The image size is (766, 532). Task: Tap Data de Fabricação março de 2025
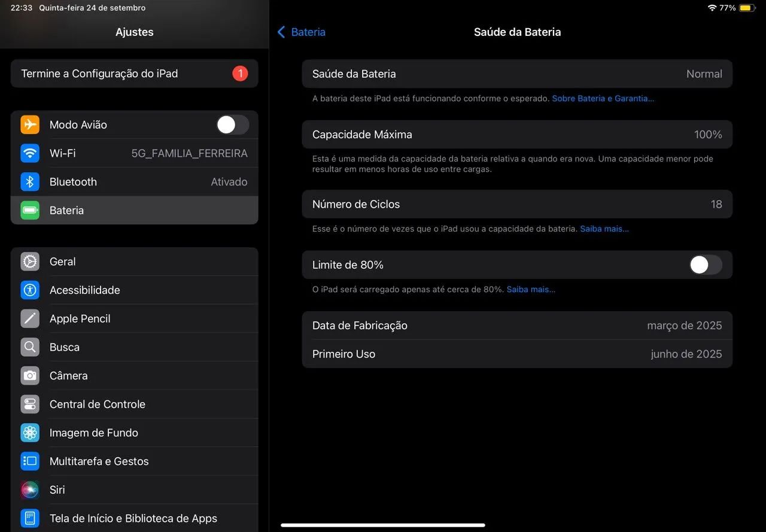click(517, 326)
